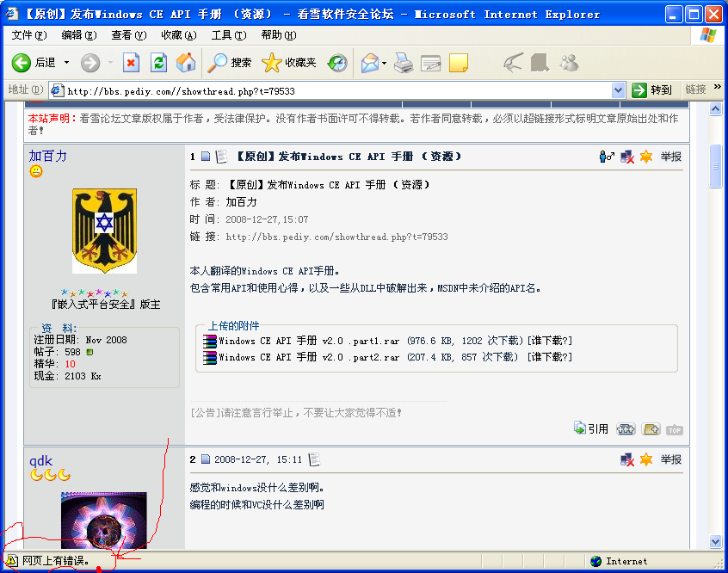The height and width of the screenshot is (573, 728).
Task: Click the address bar URL field
Action: click(x=336, y=91)
